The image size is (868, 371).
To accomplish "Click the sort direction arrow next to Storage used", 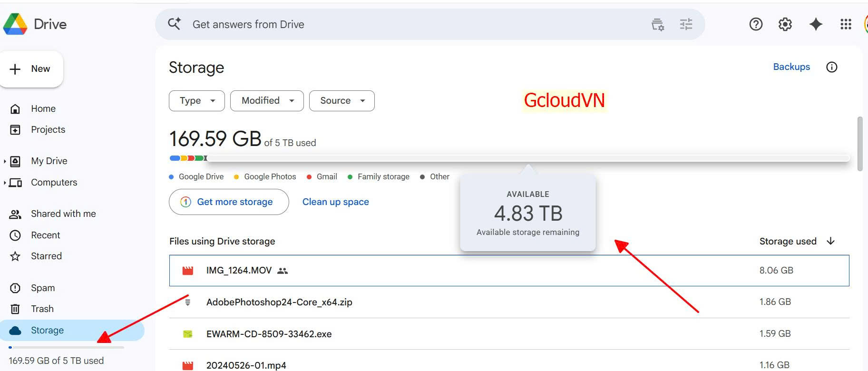I will (x=831, y=241).
